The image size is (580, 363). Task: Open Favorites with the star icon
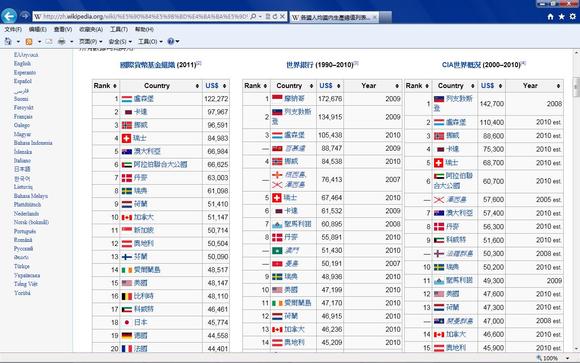coord(562,17)
